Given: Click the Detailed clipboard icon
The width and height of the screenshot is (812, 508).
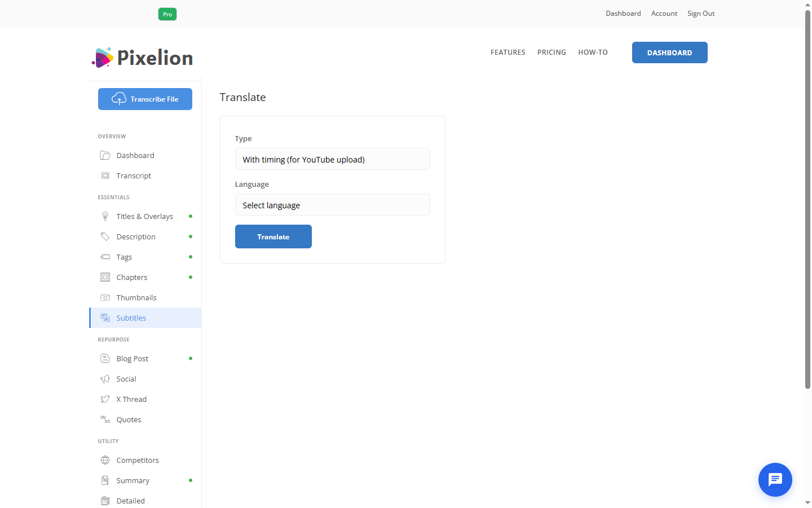Looking at the screenshot, I should tap(105, 501).
